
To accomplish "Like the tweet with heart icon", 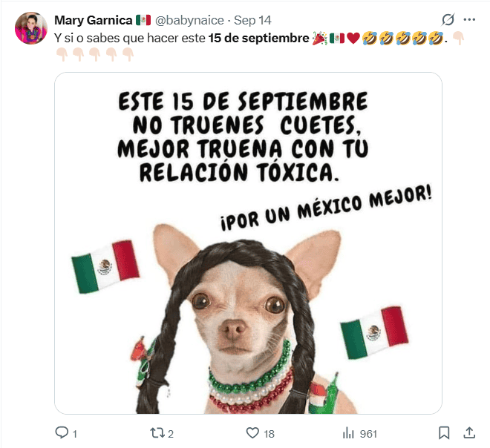I will (252, 432).
